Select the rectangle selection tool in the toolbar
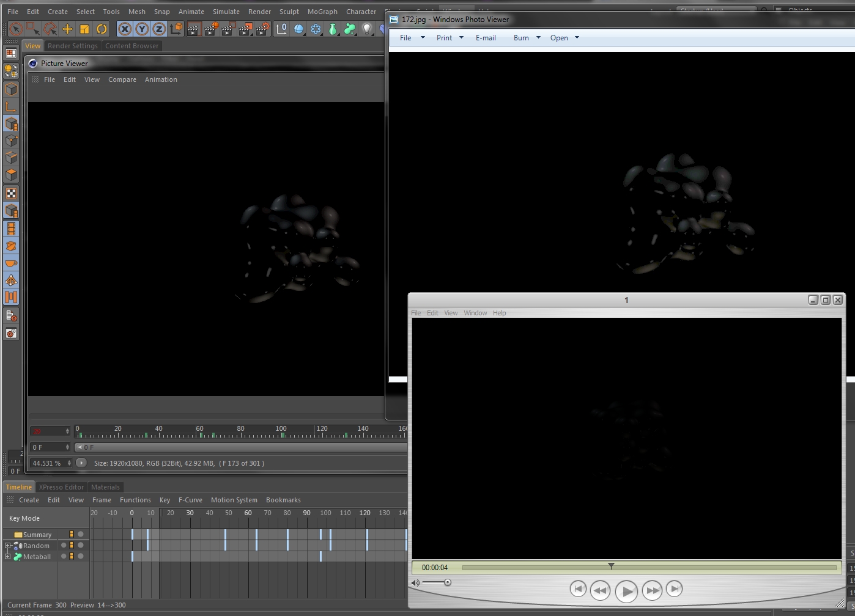The width and height of the screenshot is (855, 616). pyautogui.click(x=33, y=29)
